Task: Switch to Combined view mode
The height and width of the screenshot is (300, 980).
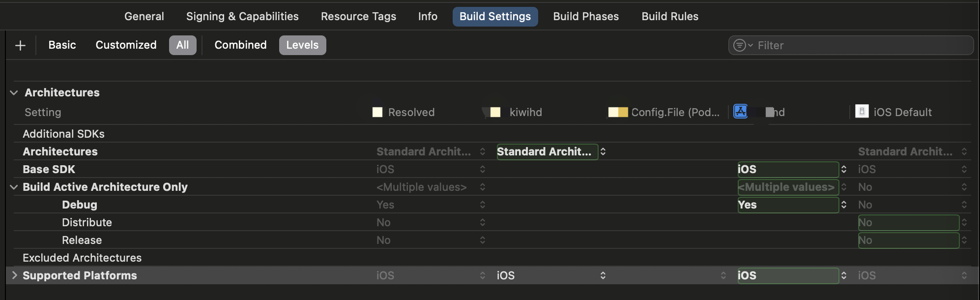Action: tap(240, 45)
